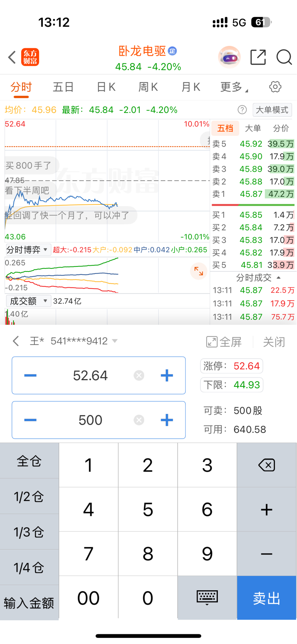Tap the 涨停 52.64 price chip

coord(232,366)
